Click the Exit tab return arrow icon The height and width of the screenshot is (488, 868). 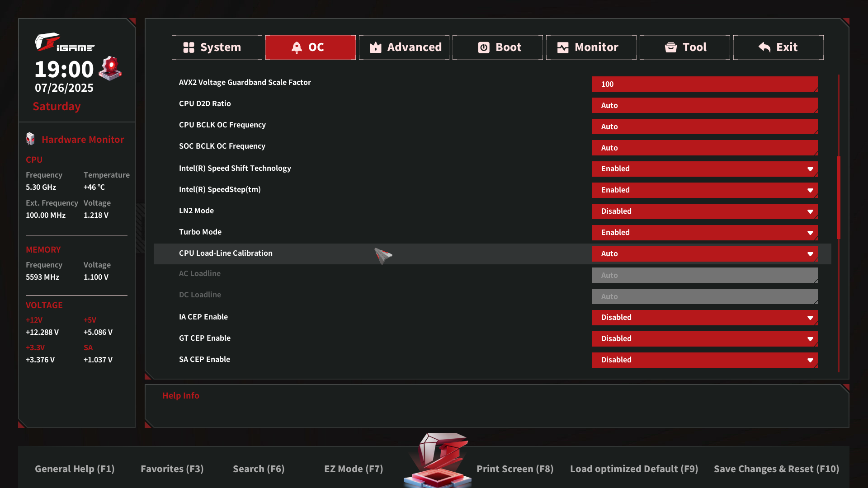(x=764, y=47)
